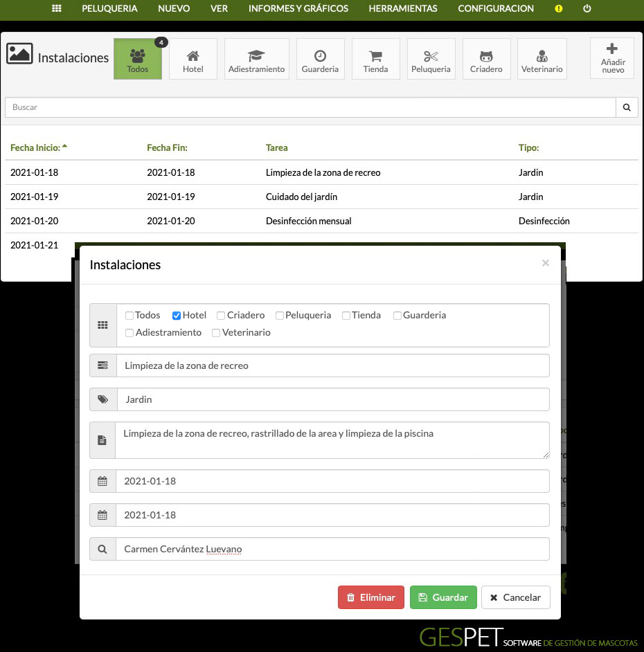The height and width of the screenshot is (652, 644).
Task: Click the first date field 2021-01-18
Action: (x=332, y=481)
